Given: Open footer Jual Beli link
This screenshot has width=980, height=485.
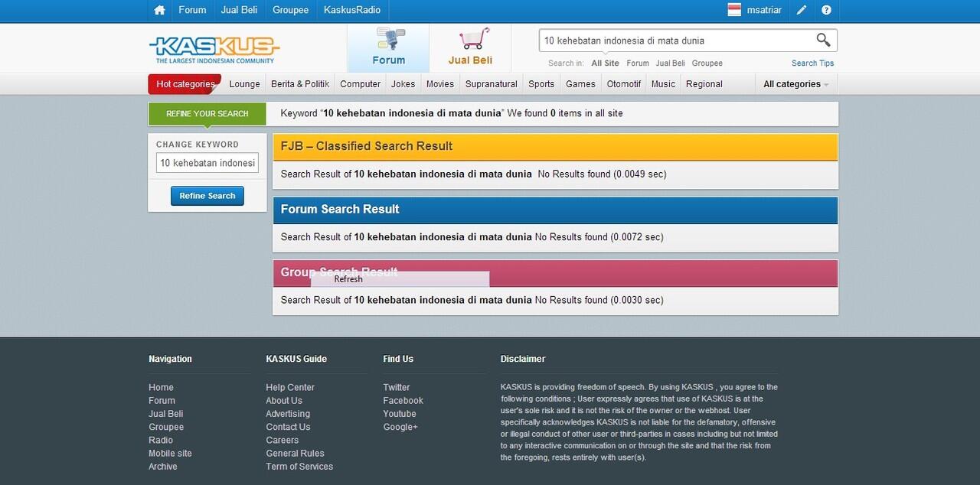Looking at the screenshot, I should 166,414.
